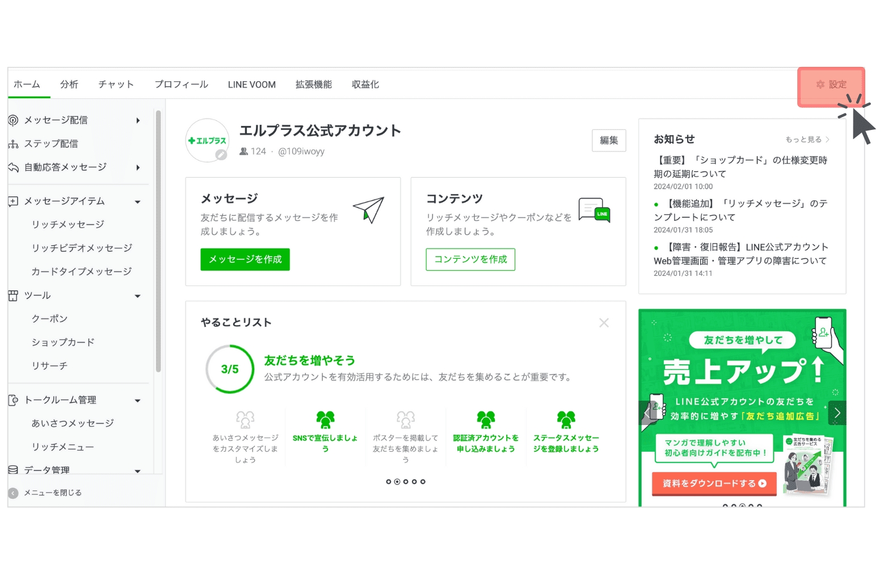Click the 認証済アカウント green people icon
The width and height of the screenshot is (892, 588).
pos(486,420)
